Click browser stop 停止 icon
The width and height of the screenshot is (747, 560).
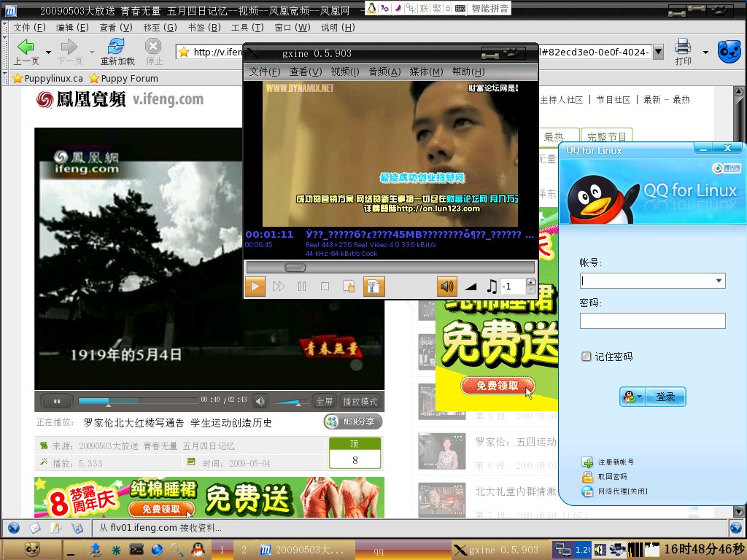(x=153, y=52)
